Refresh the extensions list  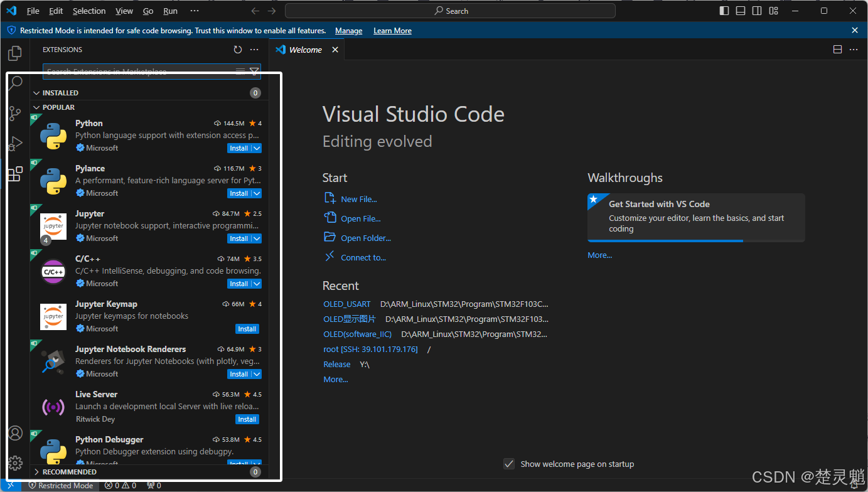coord(237,50)
